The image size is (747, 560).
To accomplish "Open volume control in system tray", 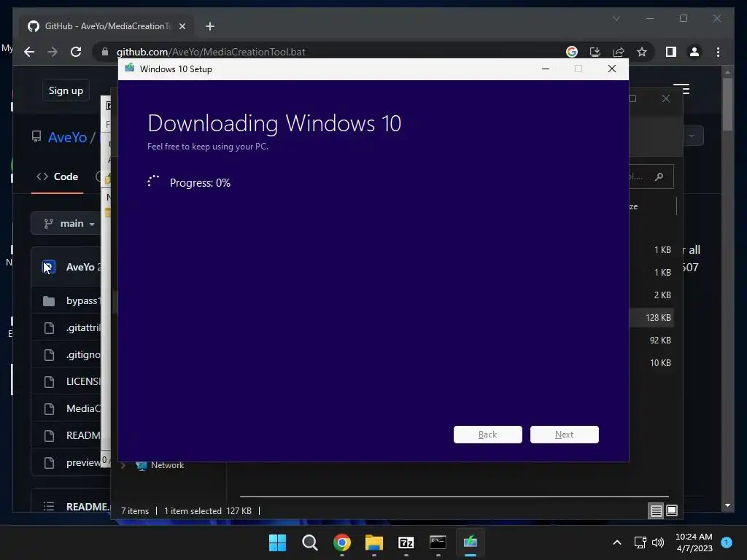I will (658, 542).
